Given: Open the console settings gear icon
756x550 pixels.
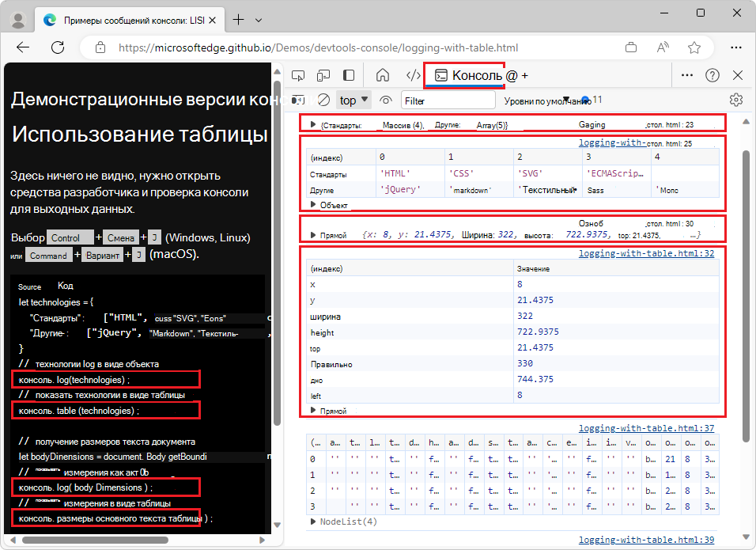Looking at the screenshot, I should pos(736,100).
